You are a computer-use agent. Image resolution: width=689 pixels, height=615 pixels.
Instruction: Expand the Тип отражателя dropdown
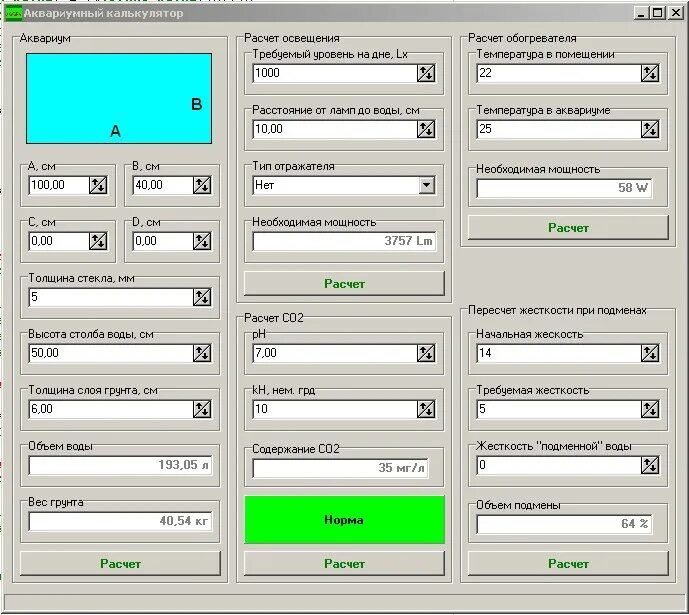[426, 185]
